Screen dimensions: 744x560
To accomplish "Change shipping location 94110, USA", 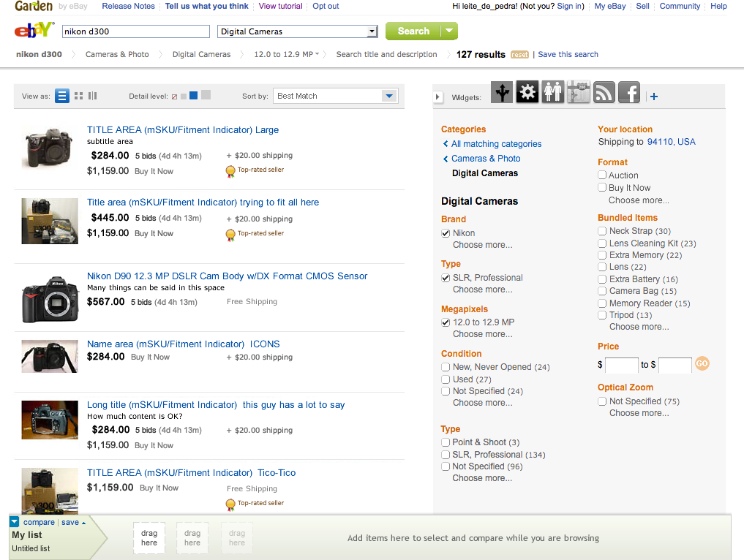I will coord(671,142).
